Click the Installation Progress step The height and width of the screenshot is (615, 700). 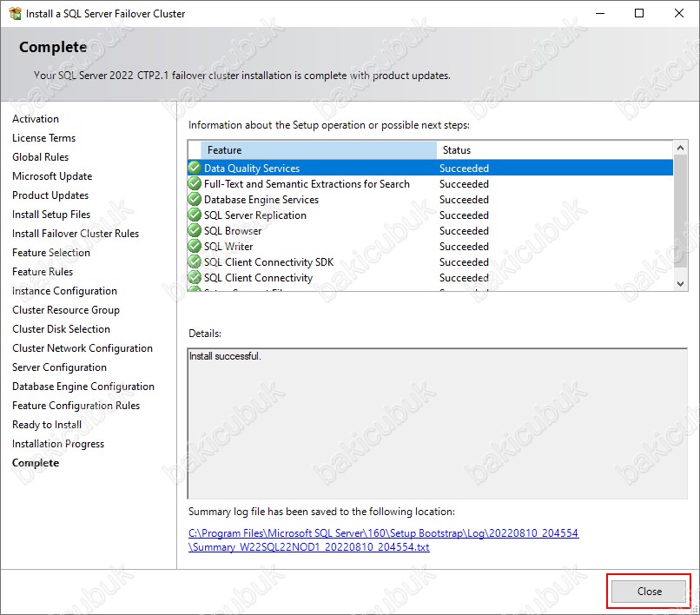(x=58, y=444)
